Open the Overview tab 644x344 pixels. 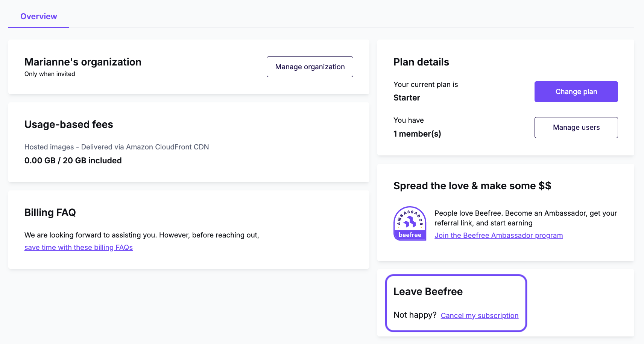39,17
